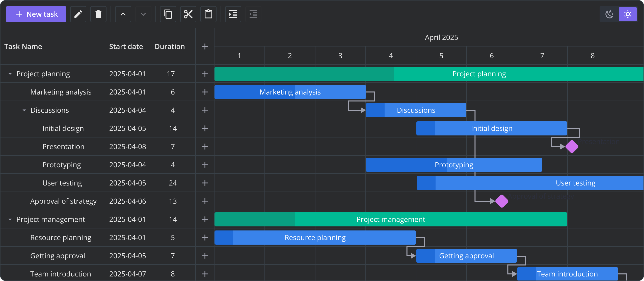
Task: Add subtask under Marketing analysis row
Action: point(205,92)
